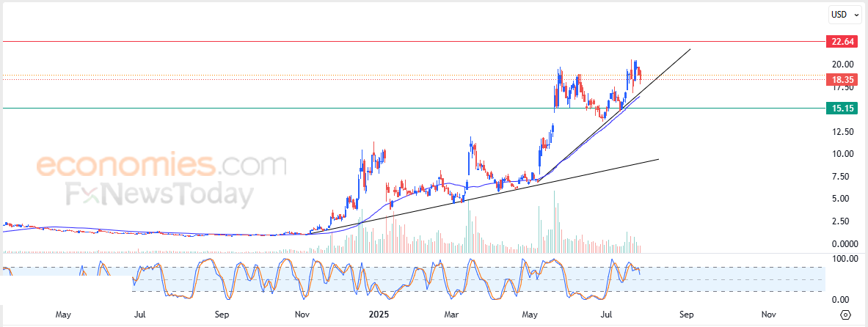Select the 18.35 current price label
This screenshot has width=868, height=327.
tap(842, 80)
